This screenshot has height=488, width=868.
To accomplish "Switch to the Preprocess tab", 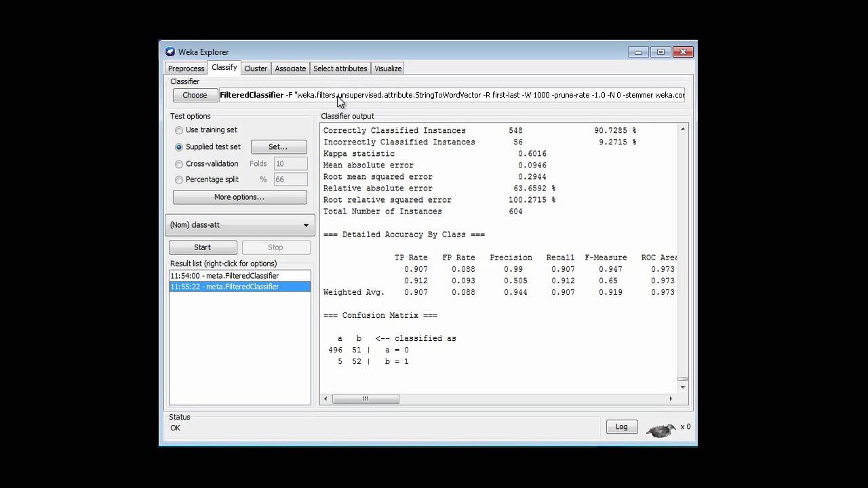I will tap(186, 68).
